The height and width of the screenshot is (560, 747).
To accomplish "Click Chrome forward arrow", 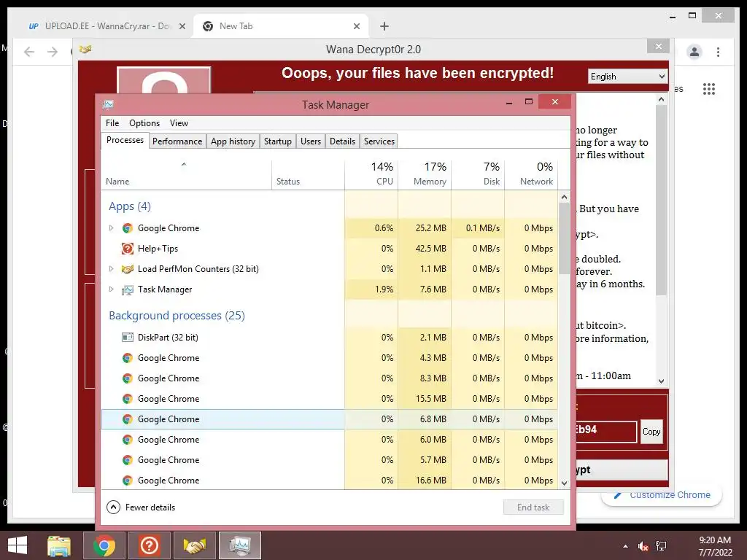I will point(53,52).
